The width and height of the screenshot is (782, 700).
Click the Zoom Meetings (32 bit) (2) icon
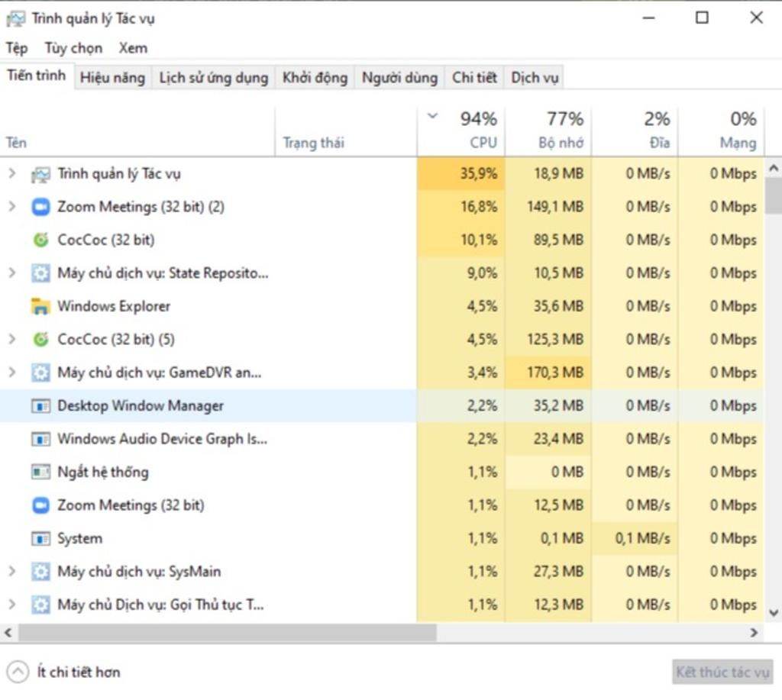click(x=40, y=207)
